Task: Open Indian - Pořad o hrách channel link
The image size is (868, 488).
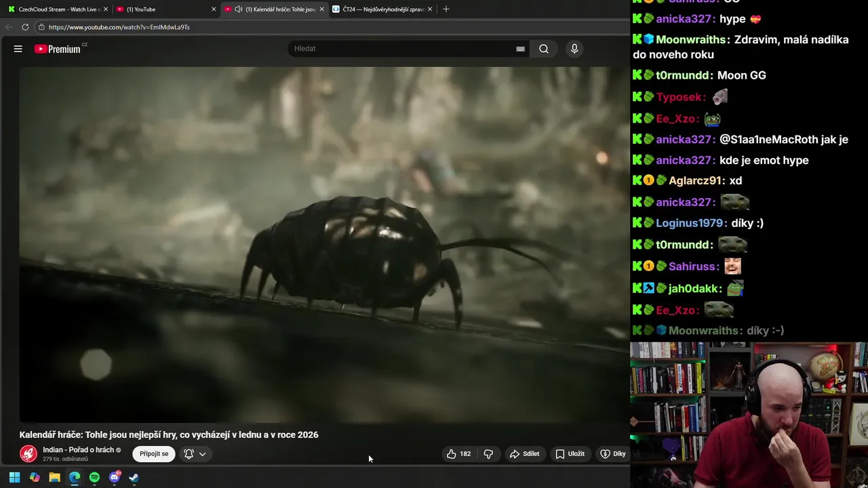Action: pos(78,450)
